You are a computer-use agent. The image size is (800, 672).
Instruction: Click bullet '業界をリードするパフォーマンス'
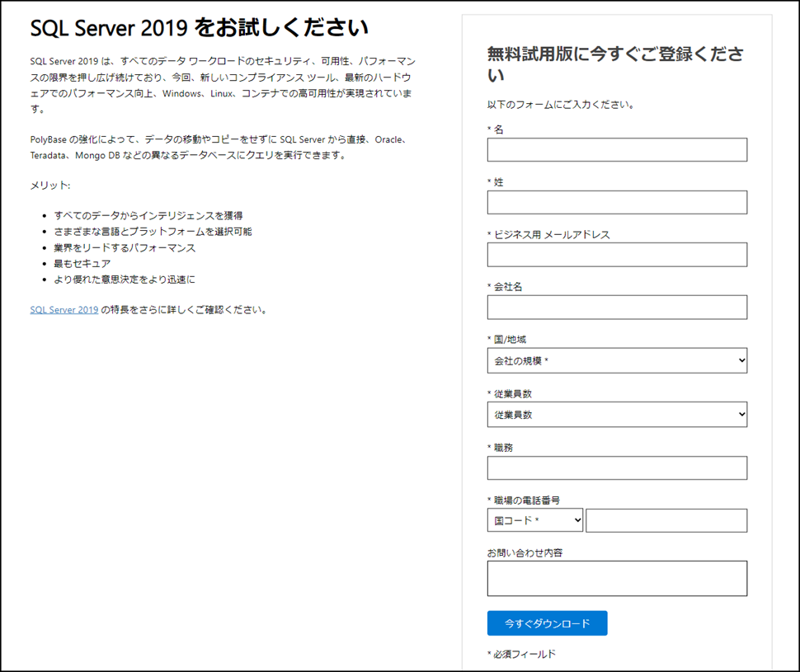pyautogui.click(x=125, y=248)
